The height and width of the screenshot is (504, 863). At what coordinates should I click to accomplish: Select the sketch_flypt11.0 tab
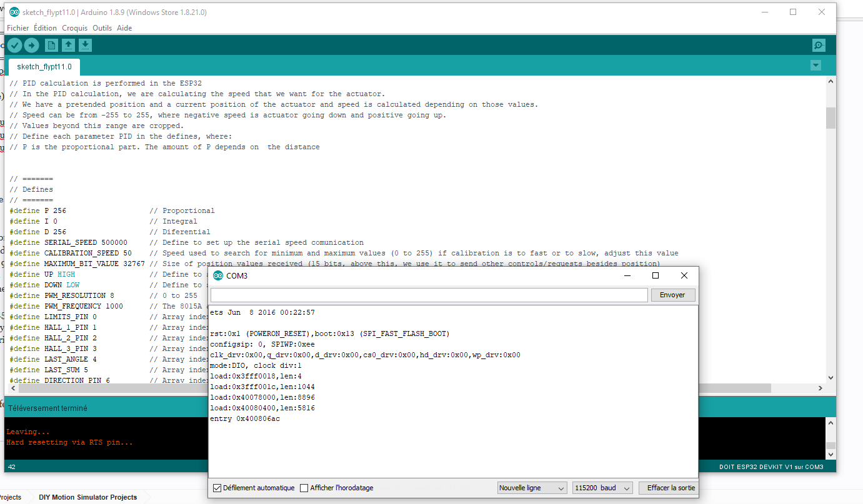[x=44, y=67]
